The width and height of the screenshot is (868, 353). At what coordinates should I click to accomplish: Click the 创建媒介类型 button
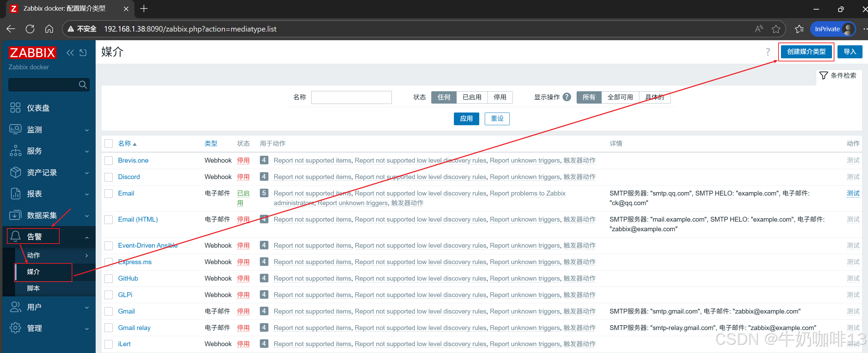tap(806, 52)
